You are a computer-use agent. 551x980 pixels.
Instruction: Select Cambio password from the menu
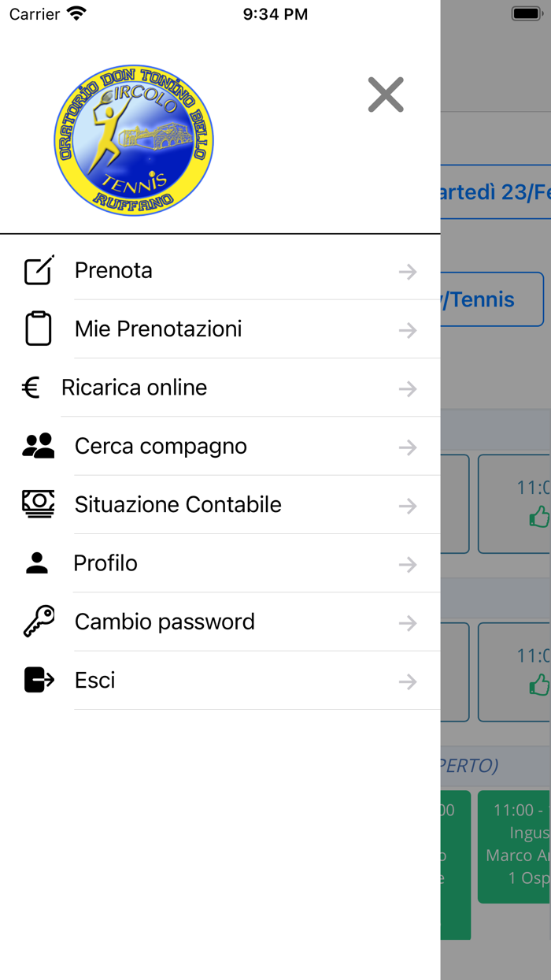coord(164,622)
